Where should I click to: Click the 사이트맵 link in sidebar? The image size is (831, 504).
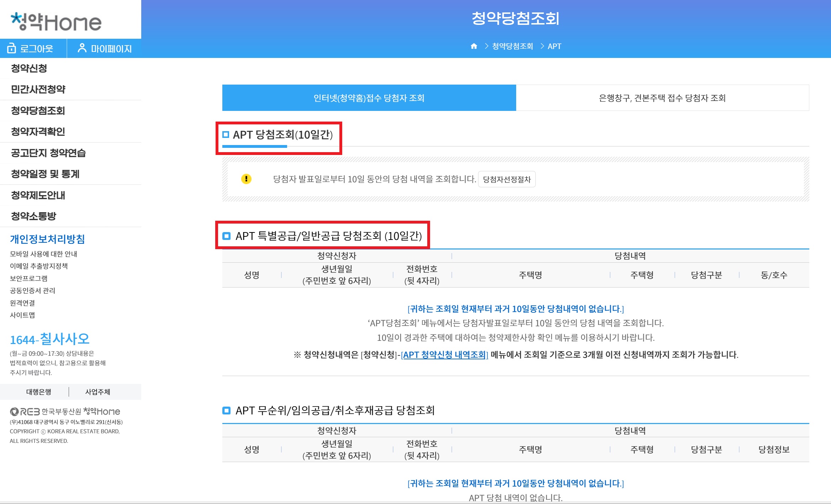coord(22,315)
